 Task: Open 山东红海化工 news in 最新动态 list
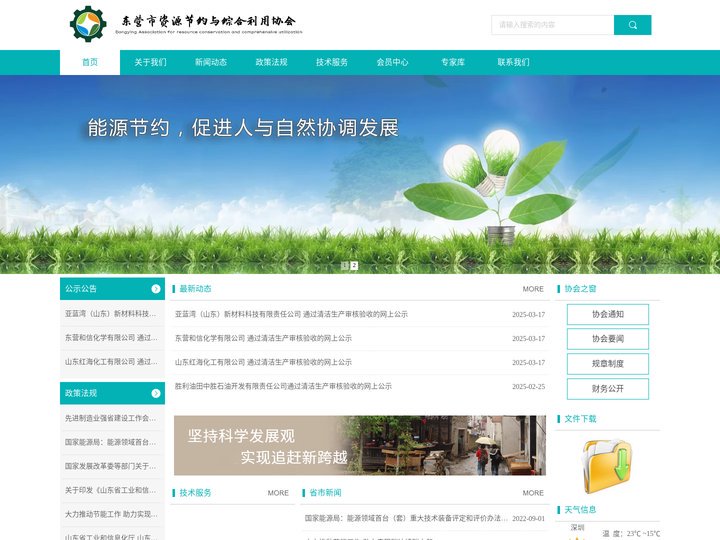pos(263,362)
